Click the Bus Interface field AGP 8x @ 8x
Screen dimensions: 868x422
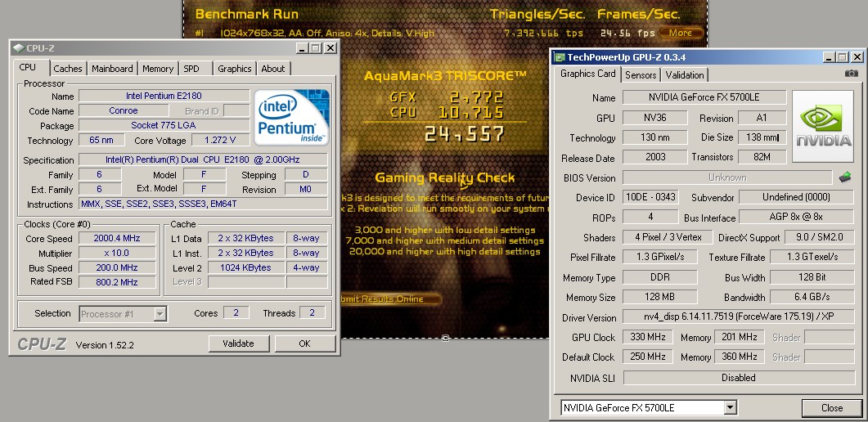796,218
